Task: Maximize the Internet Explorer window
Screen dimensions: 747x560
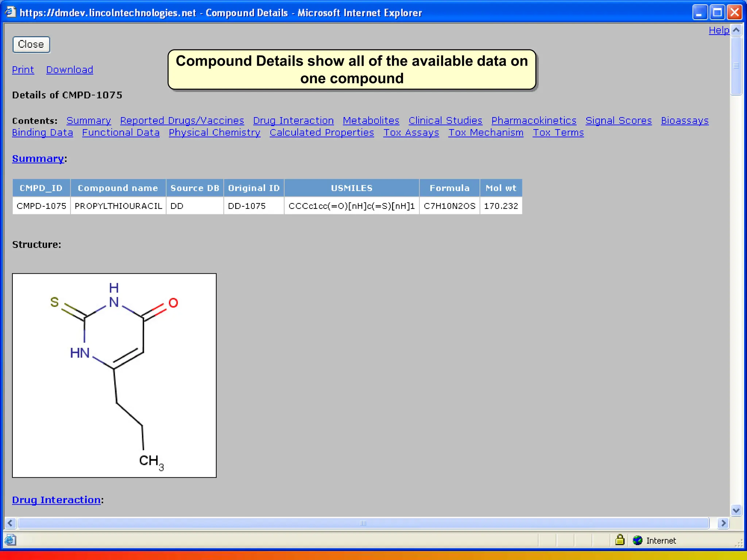Action: [717, 13]
